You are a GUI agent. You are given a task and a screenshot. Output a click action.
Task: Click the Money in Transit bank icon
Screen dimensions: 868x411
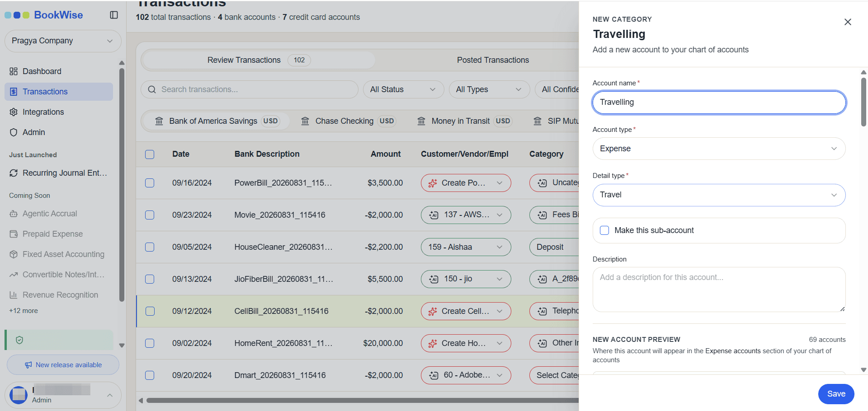click(421, 121)
